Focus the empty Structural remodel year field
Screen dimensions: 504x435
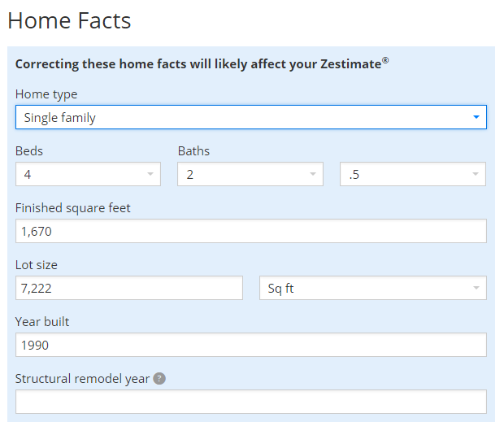250,402
